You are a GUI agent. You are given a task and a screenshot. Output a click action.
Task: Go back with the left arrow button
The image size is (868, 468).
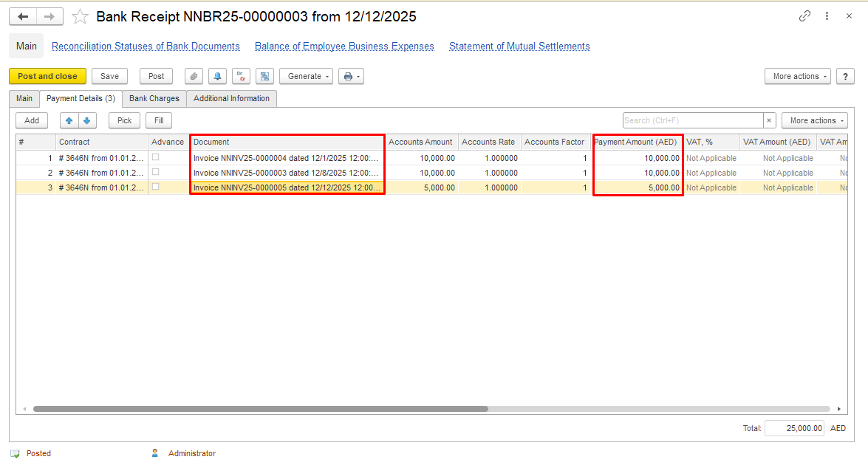tap(23, 16)
